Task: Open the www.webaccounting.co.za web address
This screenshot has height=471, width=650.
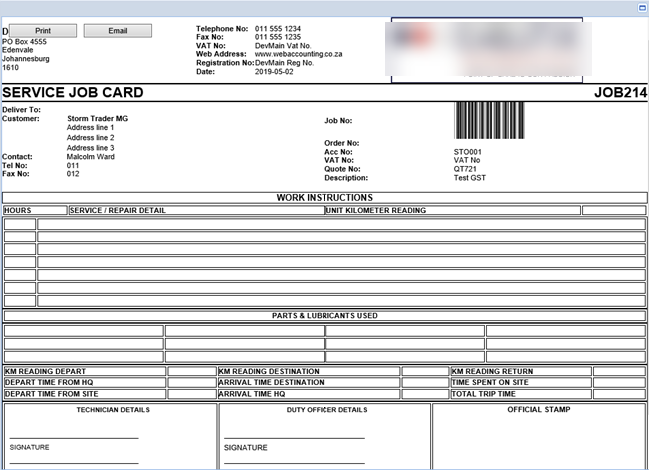Action: pos(298,54)
